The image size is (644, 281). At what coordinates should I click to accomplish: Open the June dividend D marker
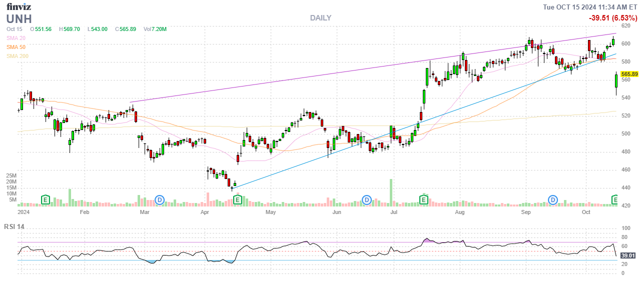[367, 199]
